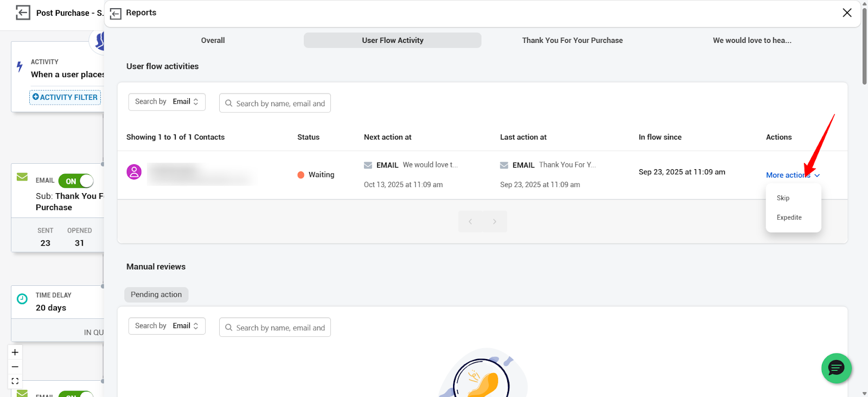
Task: Click the search field in User flow activities
Action: (x=275, y=103)
